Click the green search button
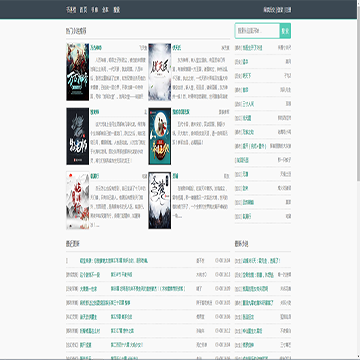This screenshot has height=360, width=360. point(285,31)
